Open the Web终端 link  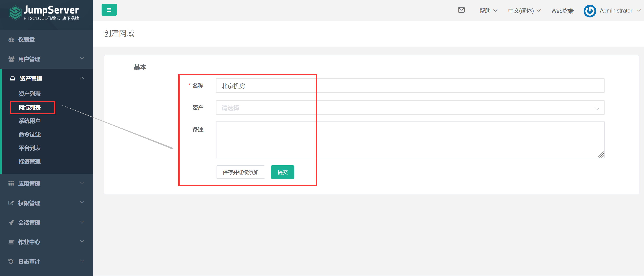click(562, 11)
